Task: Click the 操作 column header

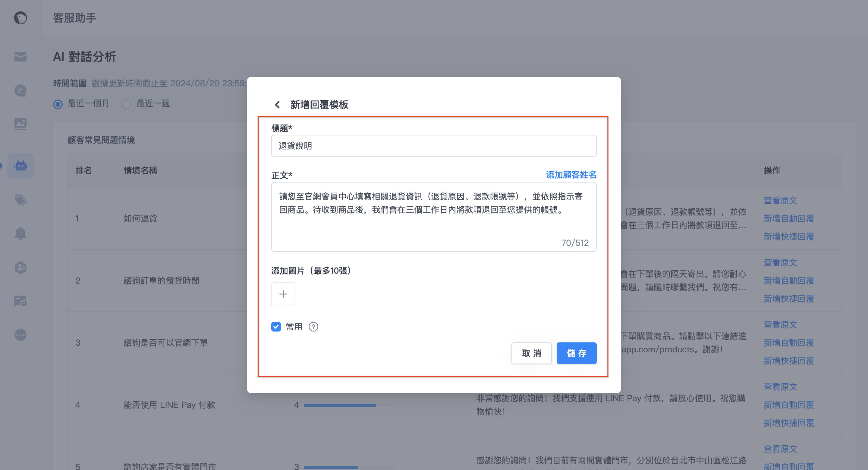Action: point(772,171)
